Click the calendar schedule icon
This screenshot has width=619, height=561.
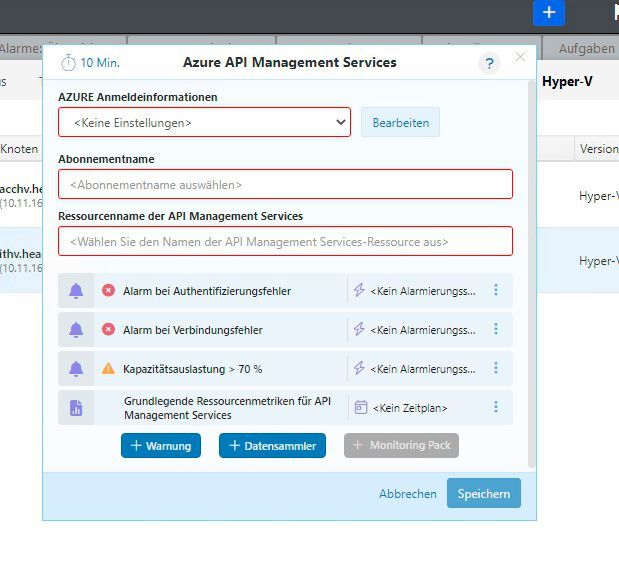click(360, 407)
